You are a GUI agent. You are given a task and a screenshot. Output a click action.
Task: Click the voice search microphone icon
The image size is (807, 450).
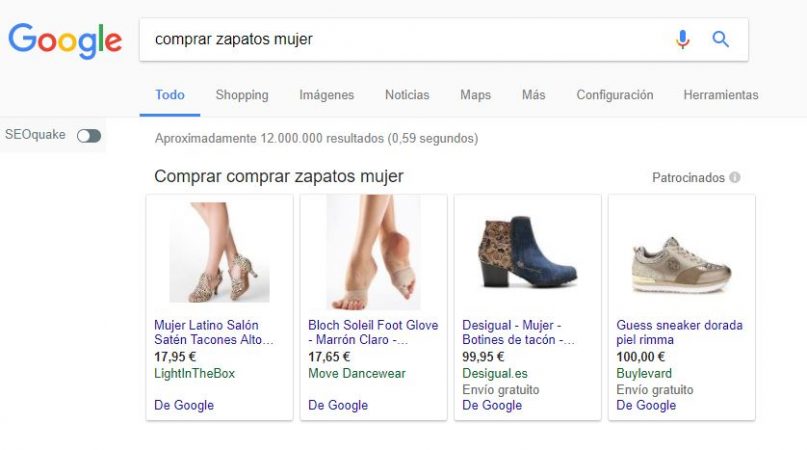click(682, 39)
